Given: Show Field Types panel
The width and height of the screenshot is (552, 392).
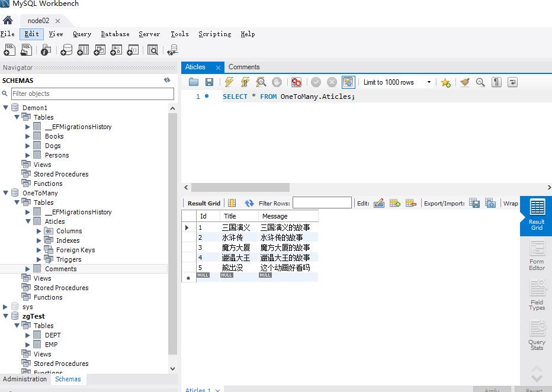Looking at the screenshot, I should click(537, 295).
